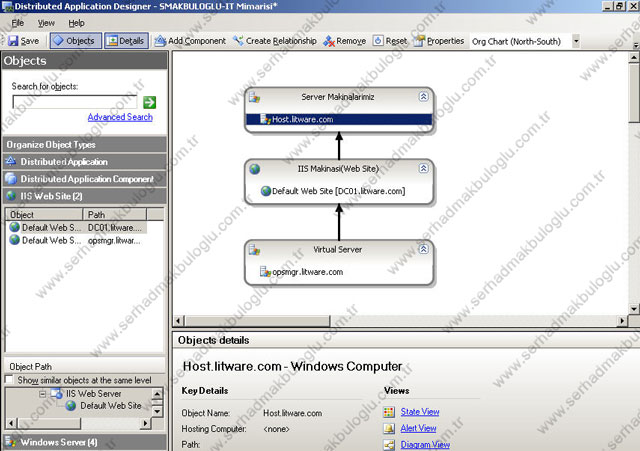Open the File menu
Screen dimensions: 640x451
pos(18,23)
